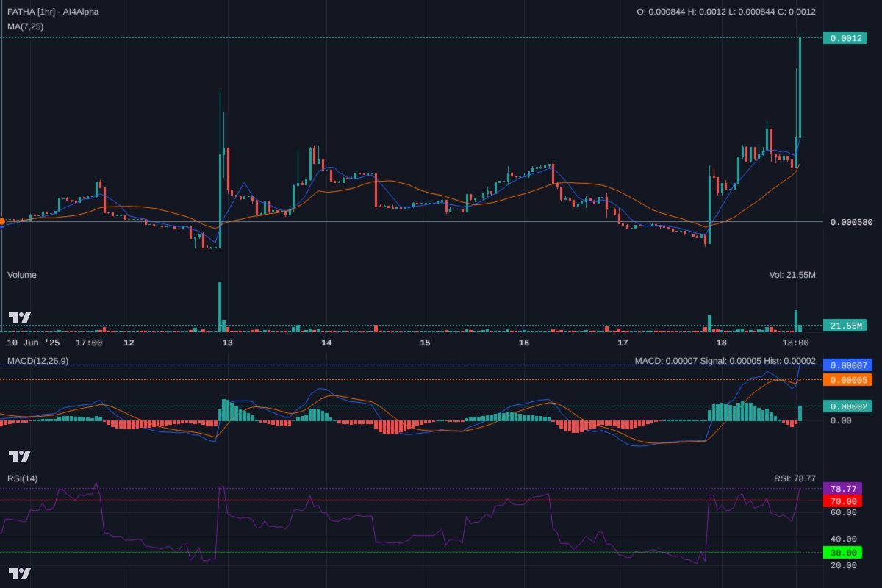This screenshot has width=882, height=588.
Task: Click the TradingView logo in the RSI pane
Action: pyautogui.click(x=20, y=573)
